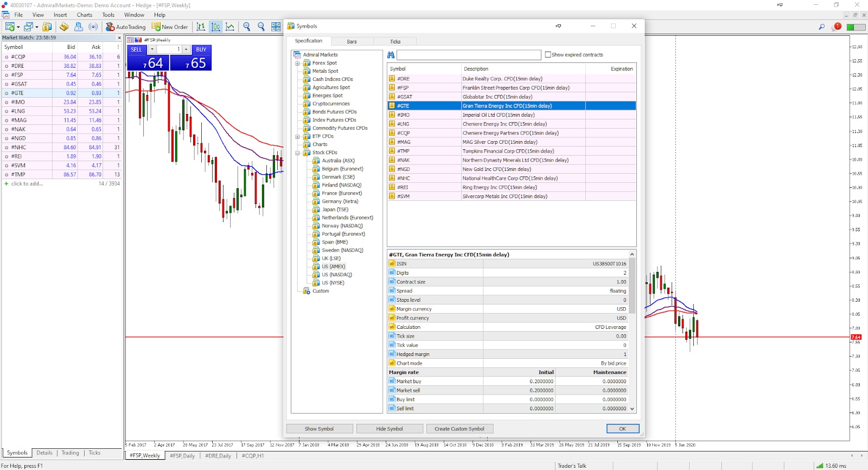Open the Trading tab in Market Watch
Image resolution: width=868 pixels, height=470 pixels.
(x=70, y=453)
